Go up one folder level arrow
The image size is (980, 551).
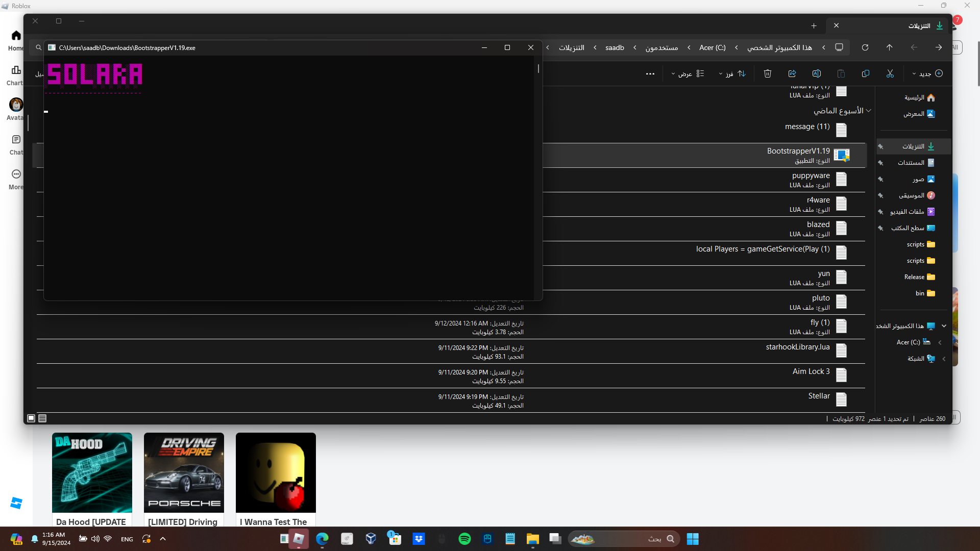pyautogui.click(x=890, y=47)
